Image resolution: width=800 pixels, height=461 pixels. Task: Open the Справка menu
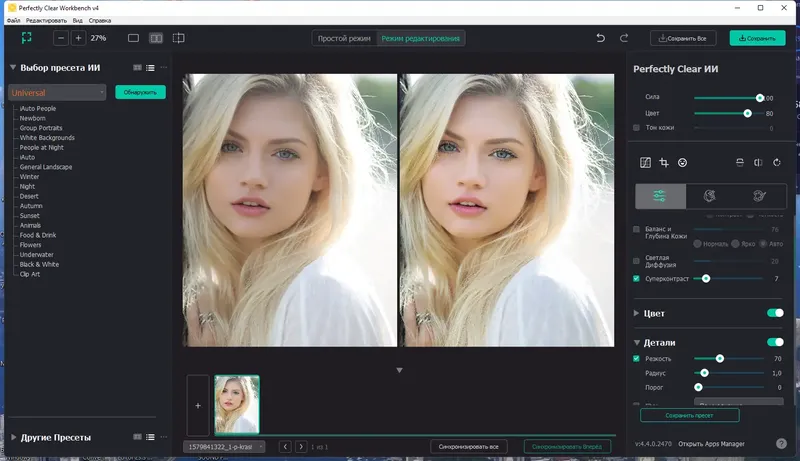coord(99,20)
